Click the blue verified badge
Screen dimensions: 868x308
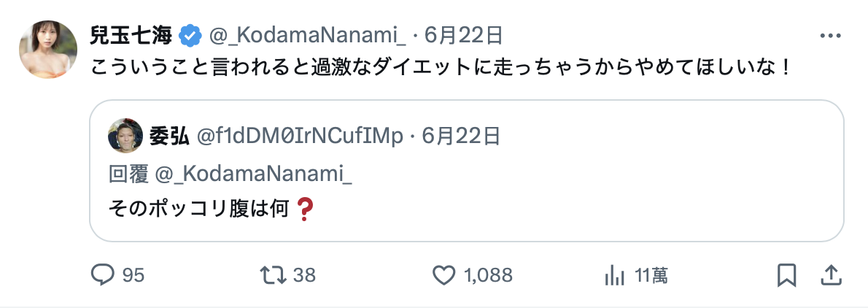[191, 34]
